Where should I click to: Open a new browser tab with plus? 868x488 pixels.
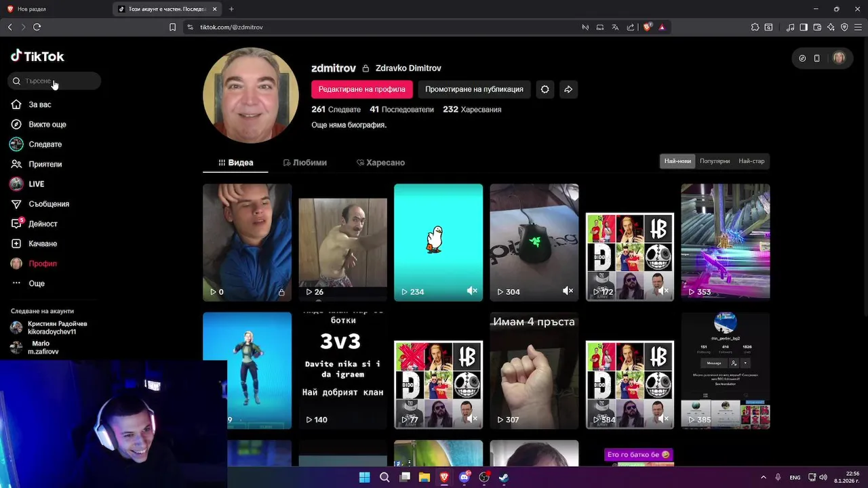(x=231, y=9)
